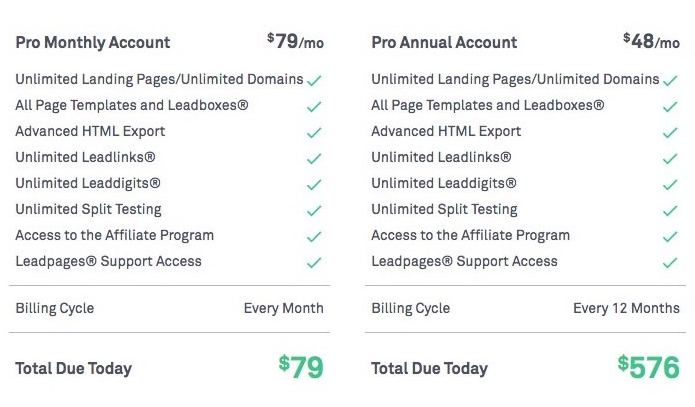The image size is (695, 407).
Task: Click the green $79 total due
Action: pyautogui.click(x=301, y=367)
